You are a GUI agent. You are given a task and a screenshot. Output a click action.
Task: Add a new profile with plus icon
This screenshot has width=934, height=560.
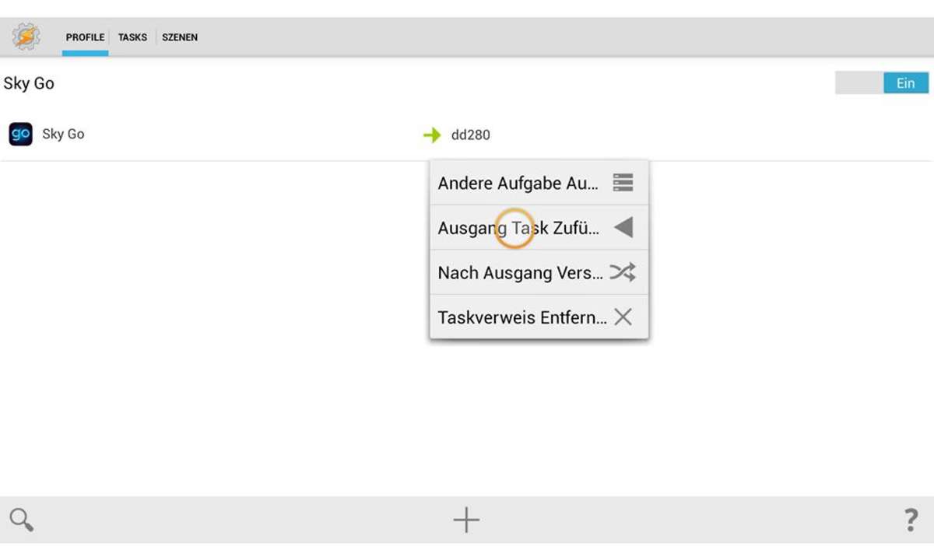point(466,520)
